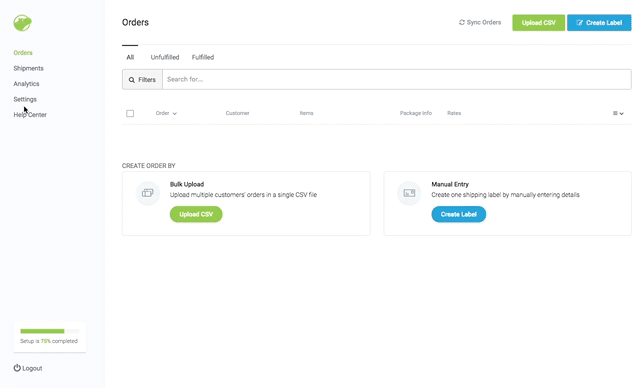Click Upload CSV in Bulk Upload card

tap(196, 214)
